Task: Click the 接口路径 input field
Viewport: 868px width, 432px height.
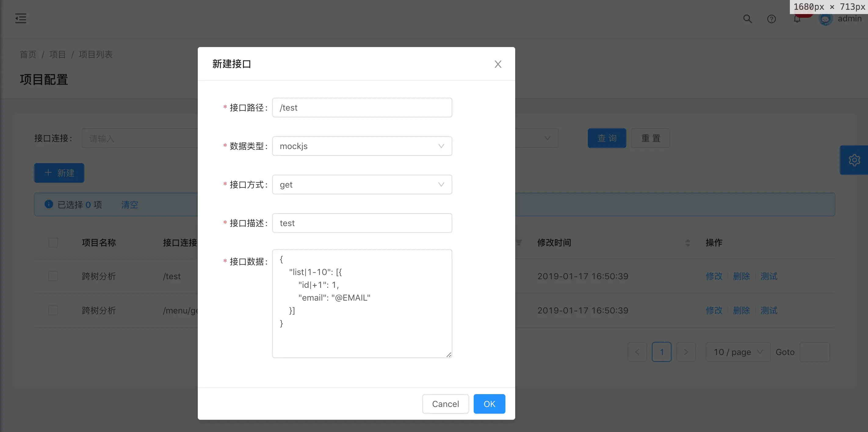Action: [x=362, y=108]
